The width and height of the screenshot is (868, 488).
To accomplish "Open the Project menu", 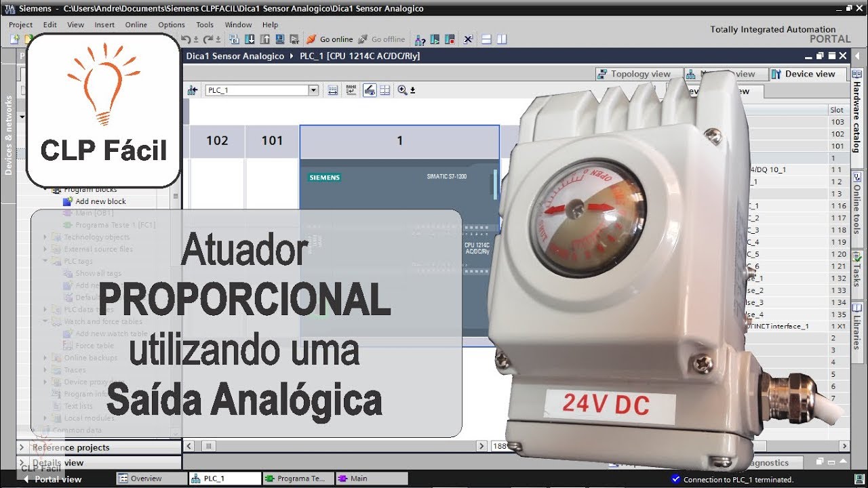I will pos(20,24).
